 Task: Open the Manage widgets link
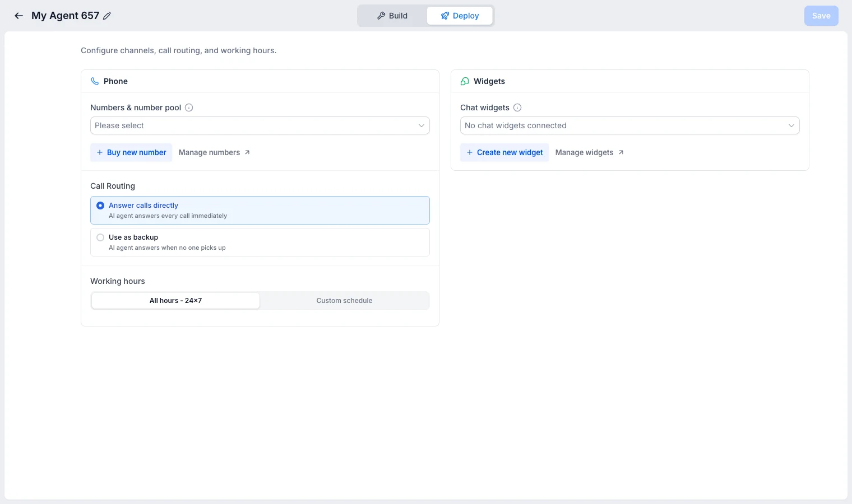pos(590,152)
